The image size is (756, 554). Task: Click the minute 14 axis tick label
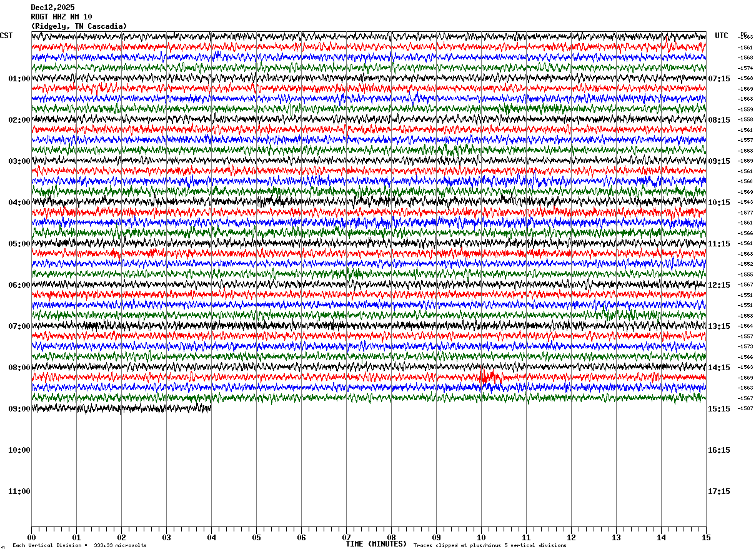(661, 537)
